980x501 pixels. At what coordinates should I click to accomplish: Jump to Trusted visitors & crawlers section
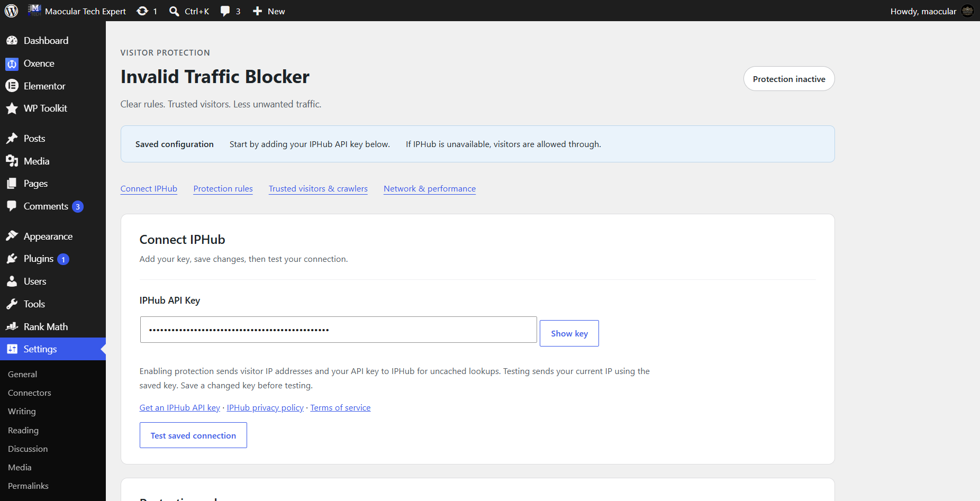click(x=318, y=189)
